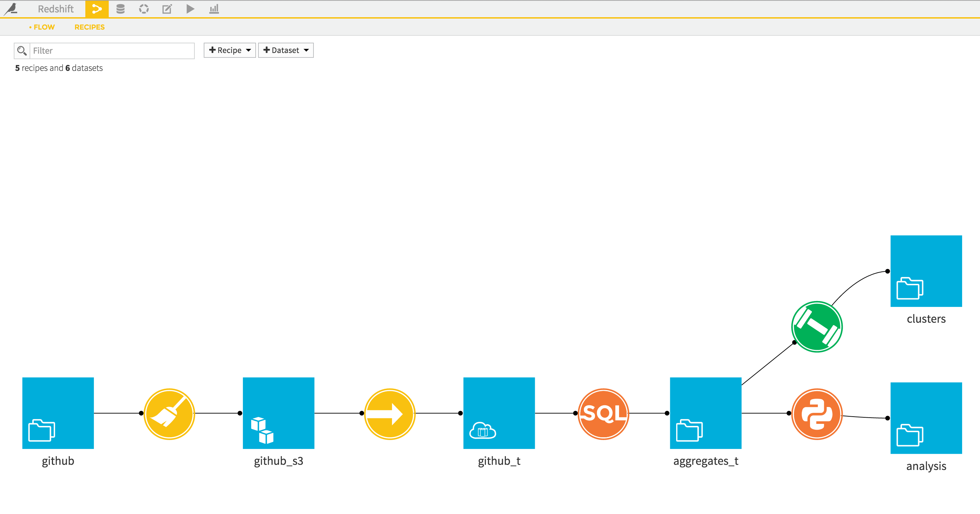Select the orange Python recipe
Screen dimensions: 980x514
pos(817,414)
